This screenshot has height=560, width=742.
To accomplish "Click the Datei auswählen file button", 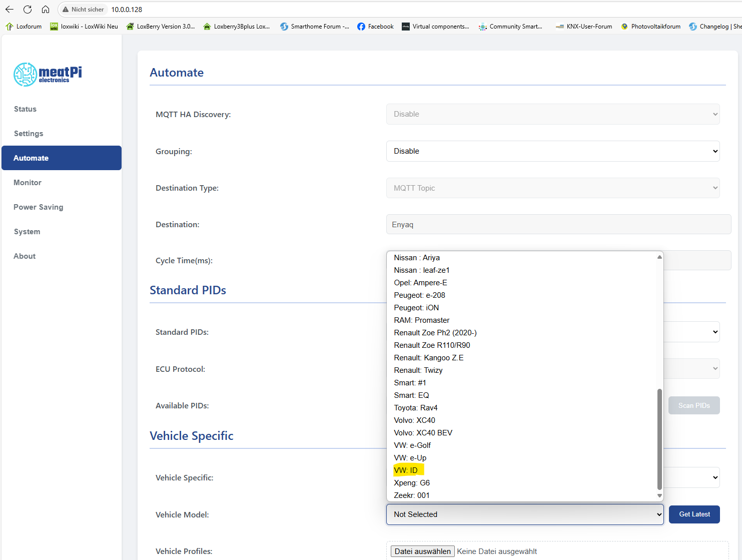I will click(423, 551).
